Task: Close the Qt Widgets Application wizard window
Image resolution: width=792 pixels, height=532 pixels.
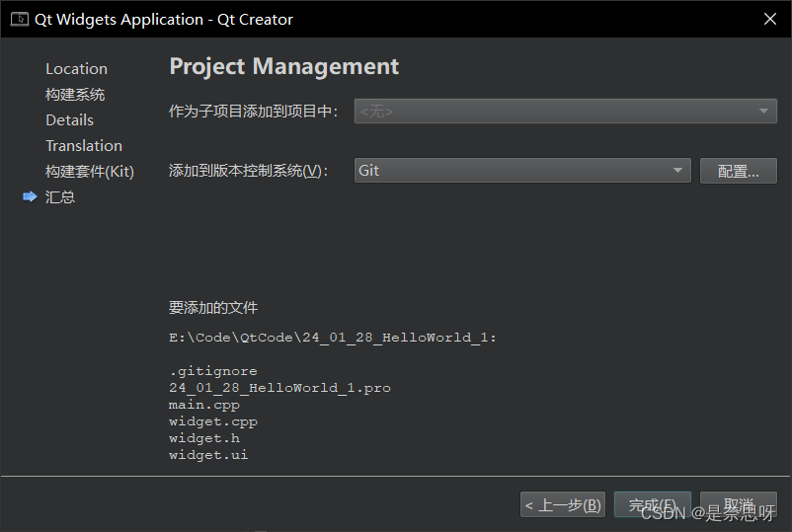Action: 769,19
